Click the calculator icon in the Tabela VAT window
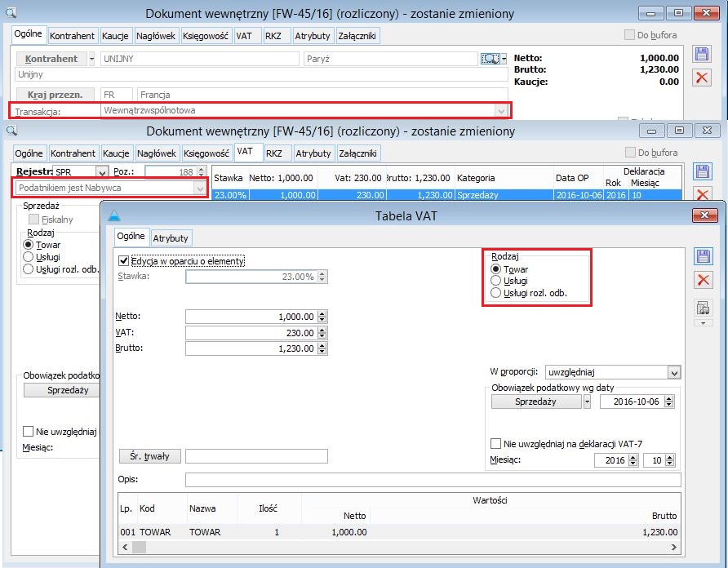 (x=703, y=308)
